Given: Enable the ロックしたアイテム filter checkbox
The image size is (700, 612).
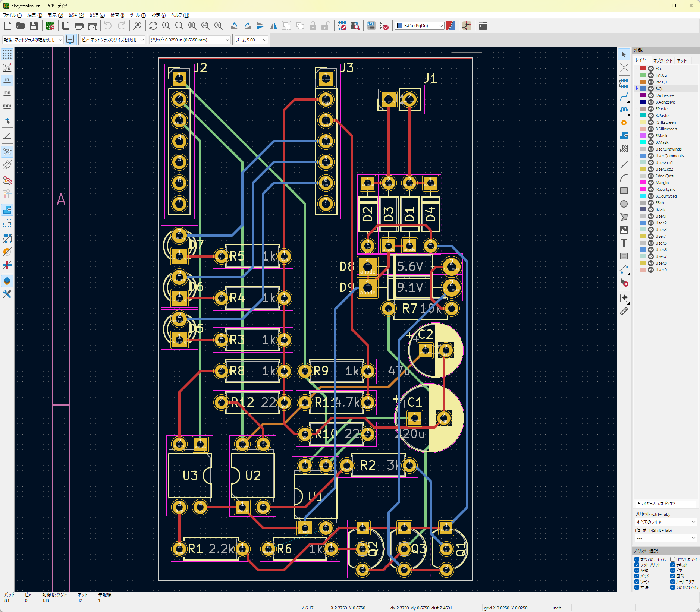Looking at the screenshot, I should click(x=672, y=559).
